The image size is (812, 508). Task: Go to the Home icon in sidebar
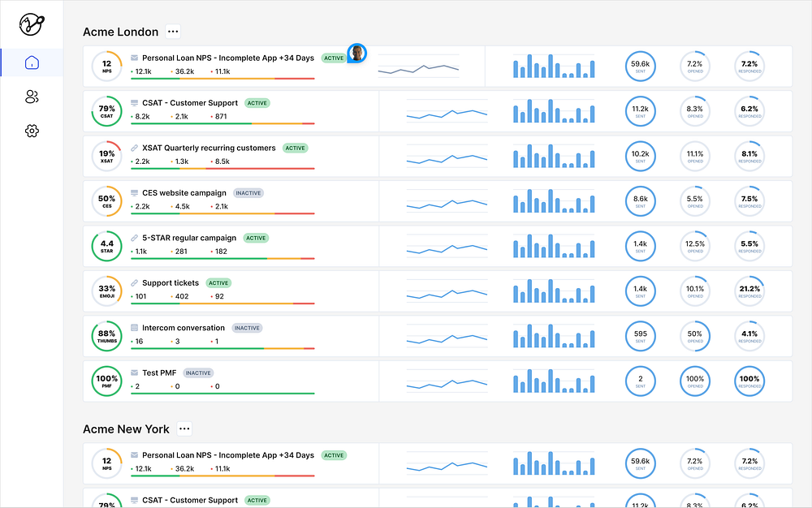32,62
